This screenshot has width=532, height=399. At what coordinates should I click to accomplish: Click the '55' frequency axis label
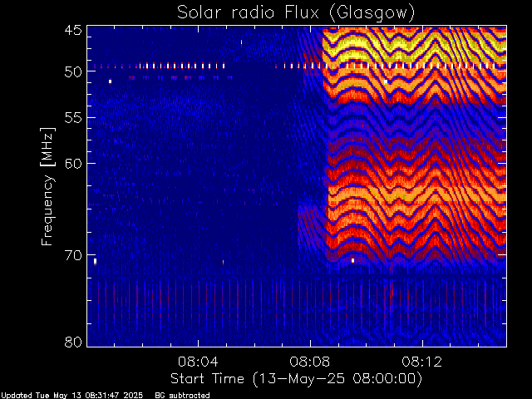73,118
